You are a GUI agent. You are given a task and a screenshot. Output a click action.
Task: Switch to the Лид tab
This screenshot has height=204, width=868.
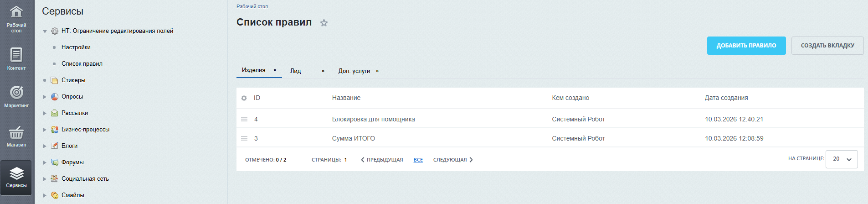tap(295, 71)
